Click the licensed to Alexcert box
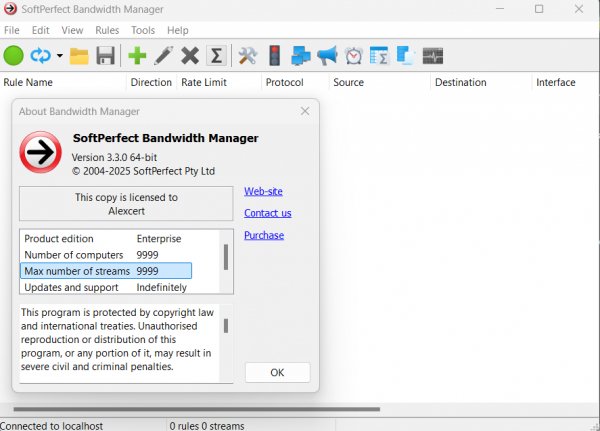The image size is (600, 431). pos(126,204)
